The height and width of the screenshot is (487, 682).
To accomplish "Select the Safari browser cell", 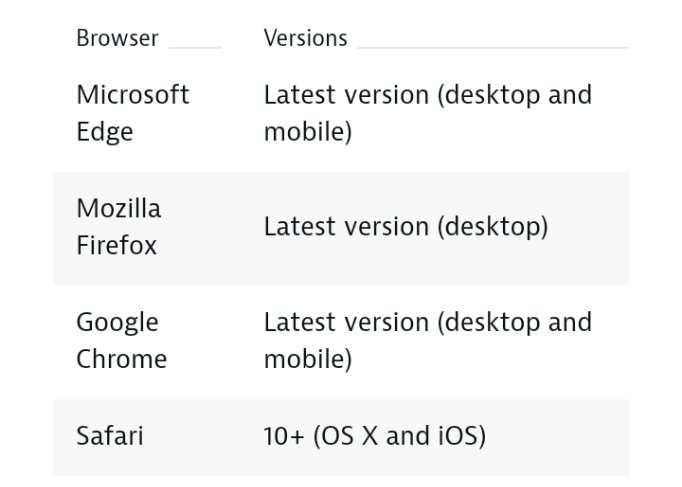I will (x=110, y=436).
